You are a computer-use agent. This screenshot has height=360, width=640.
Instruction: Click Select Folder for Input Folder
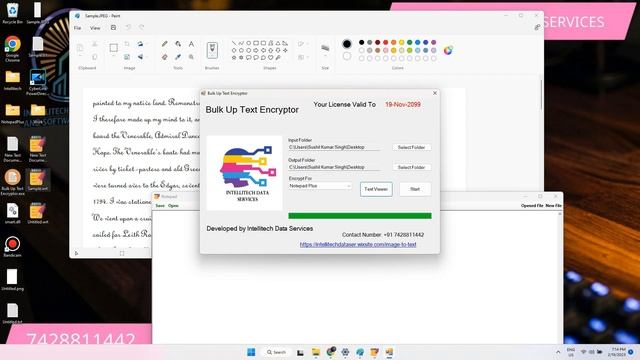pos(411,147)
